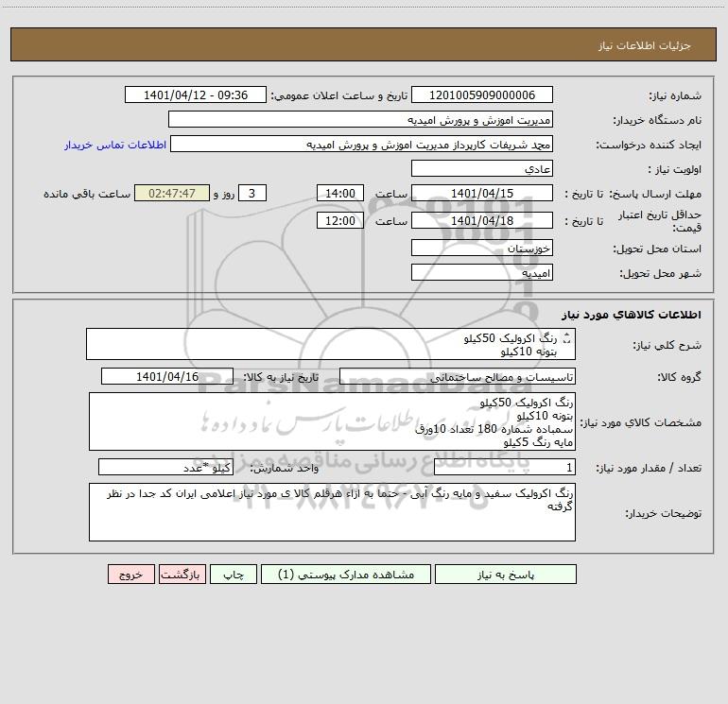The width and height of the screenshot is (728, 704).
Task: Open اطلاعات تماس خریدار link
Action: tap(115, 145)
